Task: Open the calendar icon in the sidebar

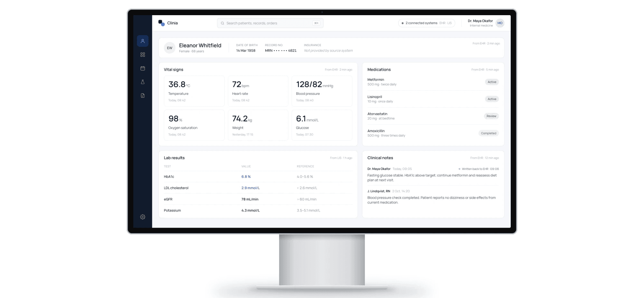Action: click(143, 68)
